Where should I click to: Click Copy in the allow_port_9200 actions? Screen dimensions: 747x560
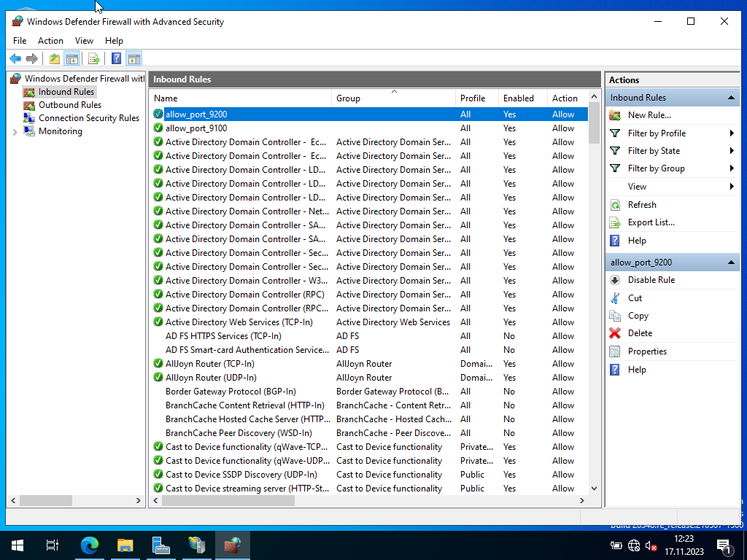(638, 316)
